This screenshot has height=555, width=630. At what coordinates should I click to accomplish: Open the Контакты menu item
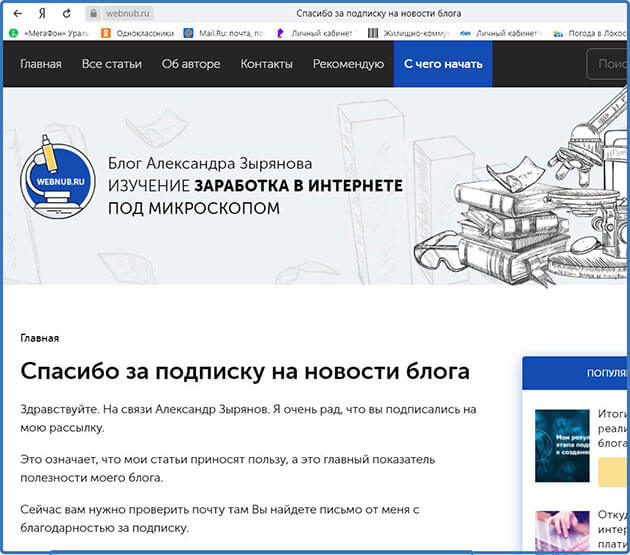click(266, 64)
